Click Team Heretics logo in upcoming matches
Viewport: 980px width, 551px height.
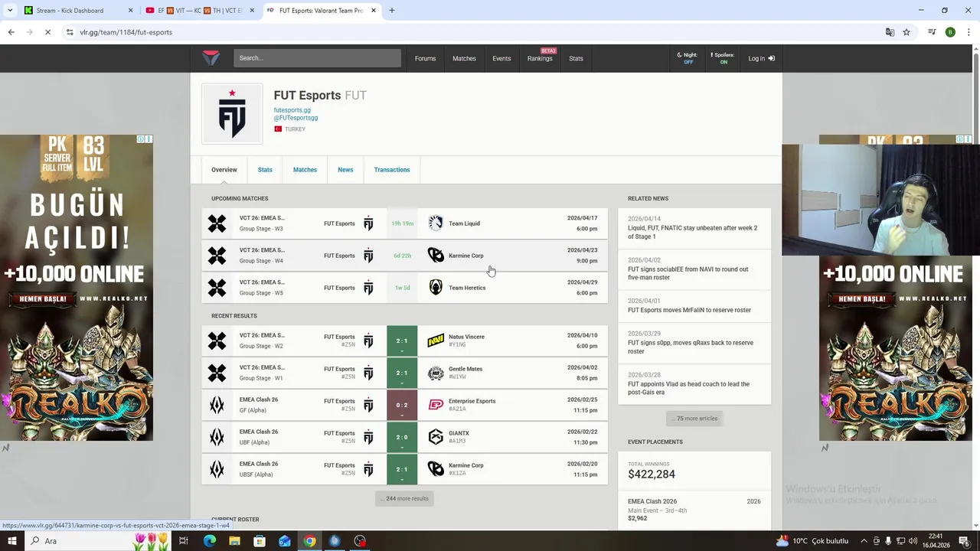(x=436, y=288)
